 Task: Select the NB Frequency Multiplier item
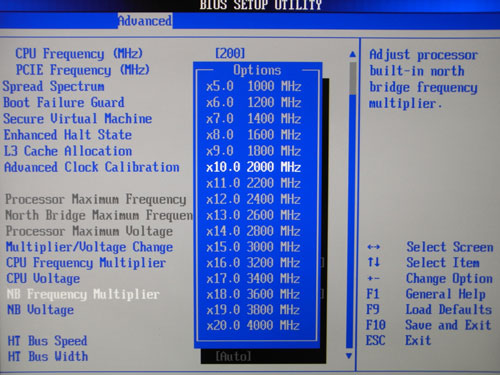point(83,294)
